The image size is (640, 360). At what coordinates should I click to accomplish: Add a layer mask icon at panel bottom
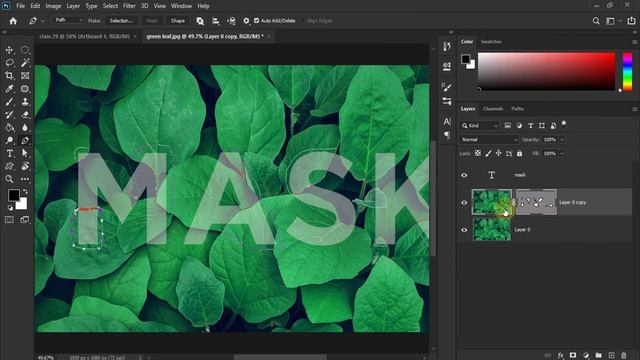(x=573, y=356)
